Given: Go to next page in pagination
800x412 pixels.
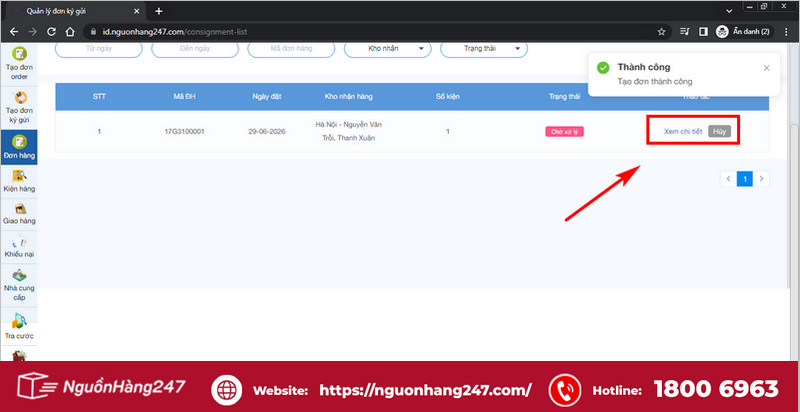Looking at the screenshot, I should (761, 179).
